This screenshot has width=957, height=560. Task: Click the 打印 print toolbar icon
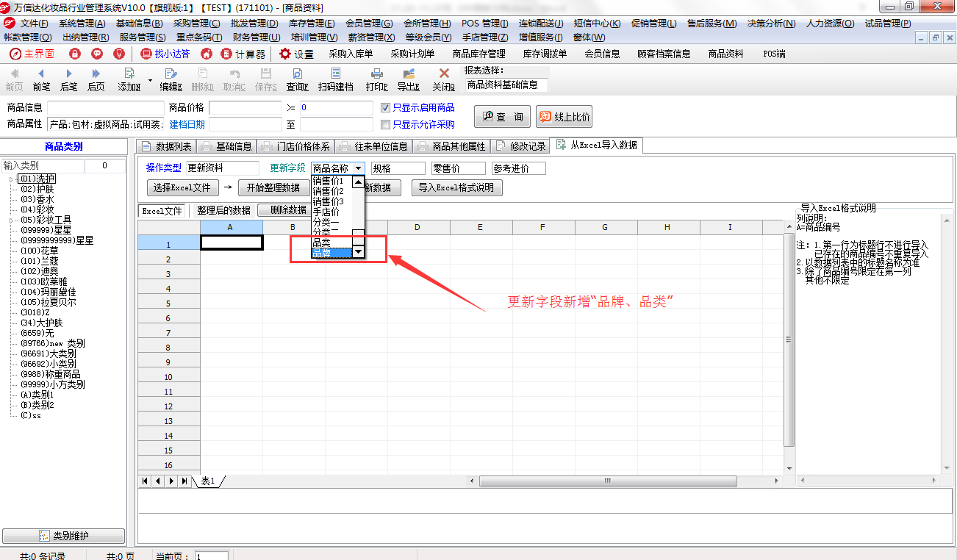[x=376, y=79]
